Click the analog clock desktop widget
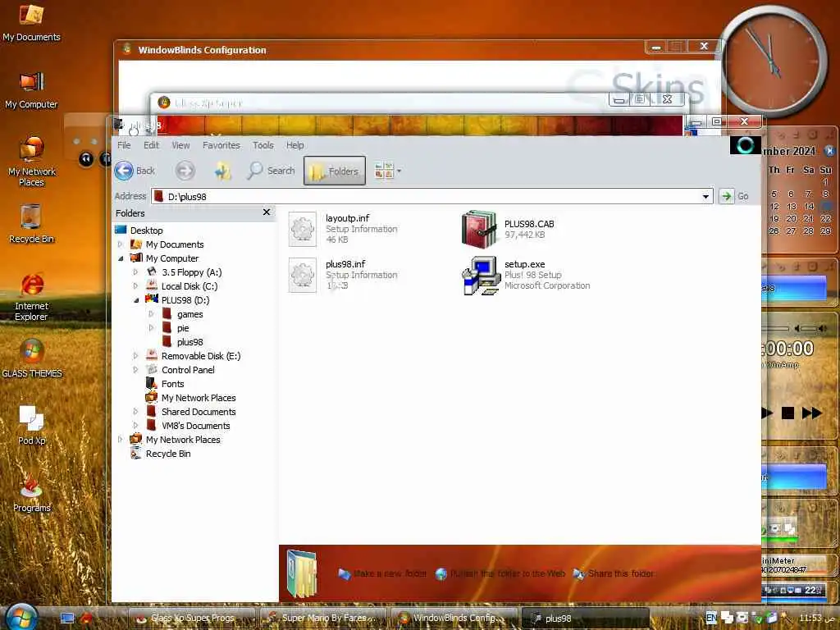840x630 pixels. (x=772, y=63)
